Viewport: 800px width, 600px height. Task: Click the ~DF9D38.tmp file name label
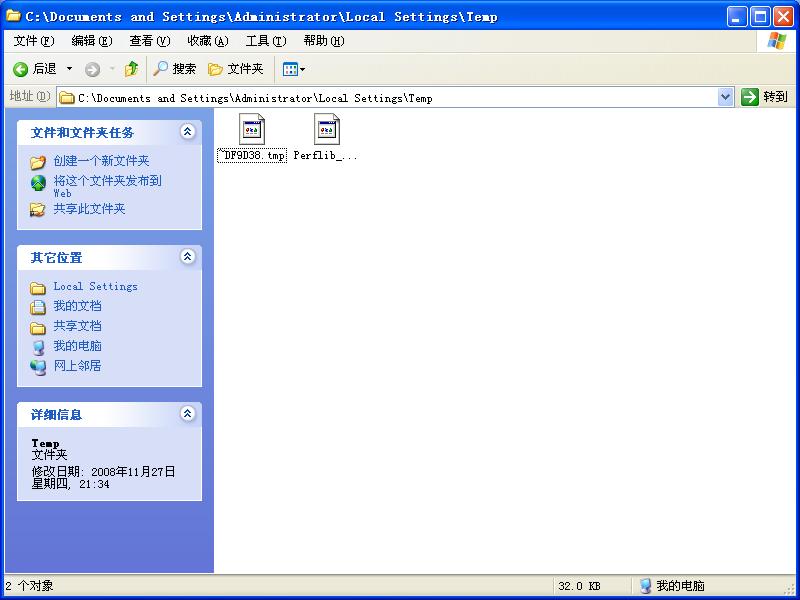click(x=252, y=156)
